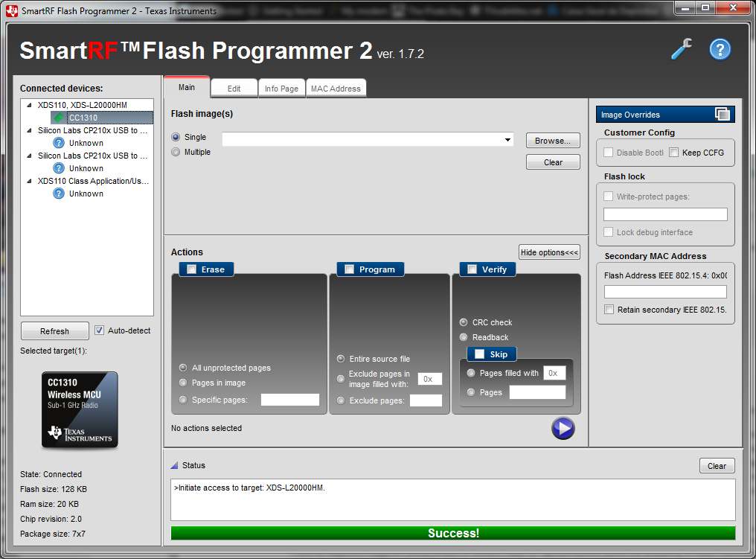Enable the Verify action checkbox
This screenshot has height=559, width=756.
[472, 269]
